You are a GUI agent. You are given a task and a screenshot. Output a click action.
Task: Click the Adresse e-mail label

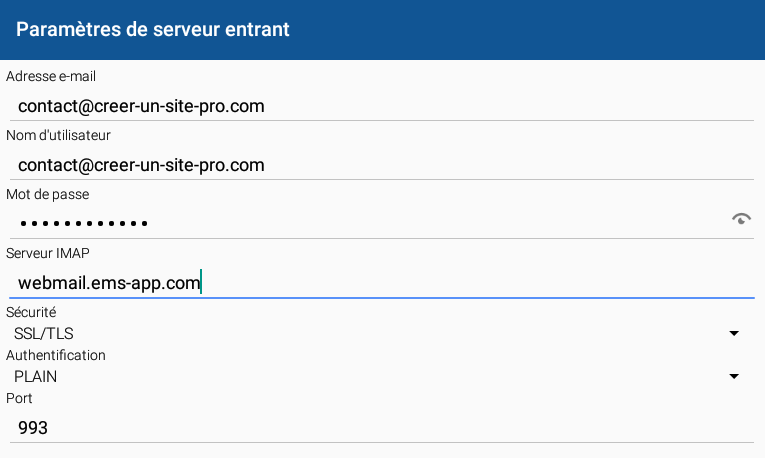pos(51,76)
